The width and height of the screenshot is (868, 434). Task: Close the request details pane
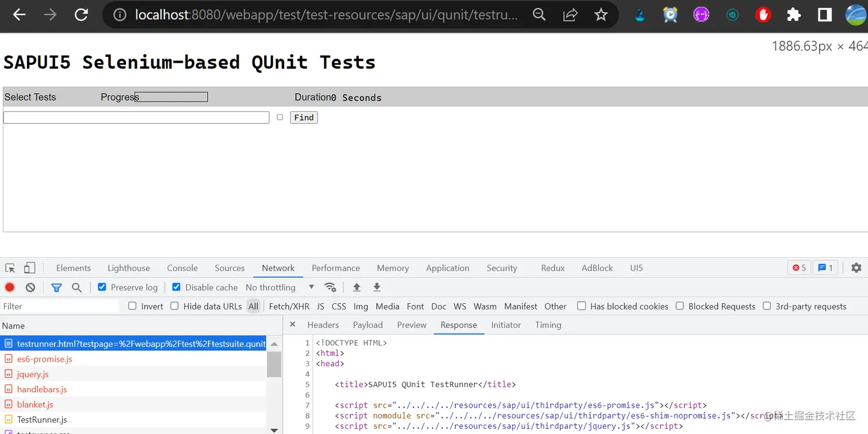293,324
